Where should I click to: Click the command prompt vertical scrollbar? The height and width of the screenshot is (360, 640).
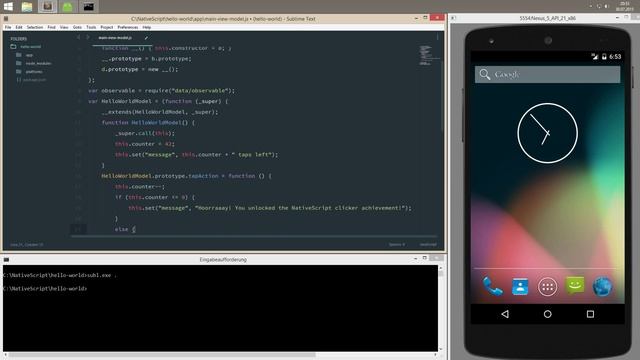(x=441, y=308)
